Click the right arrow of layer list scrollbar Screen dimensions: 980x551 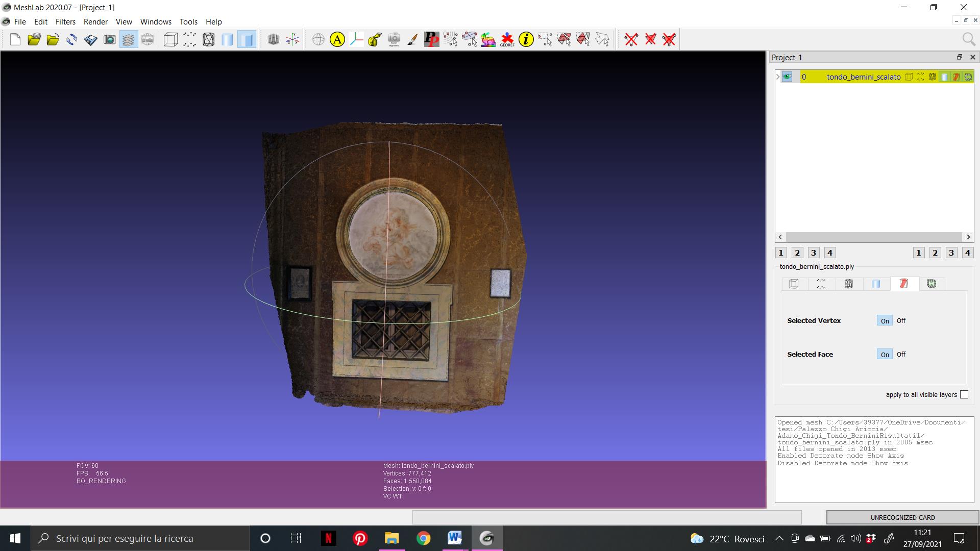968,237
